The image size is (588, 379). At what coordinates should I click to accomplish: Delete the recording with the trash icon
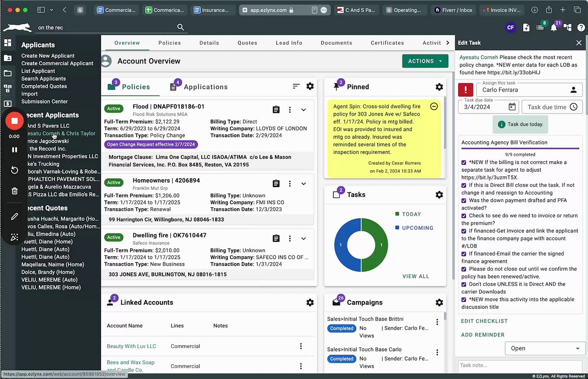click(x=14, y=191)
